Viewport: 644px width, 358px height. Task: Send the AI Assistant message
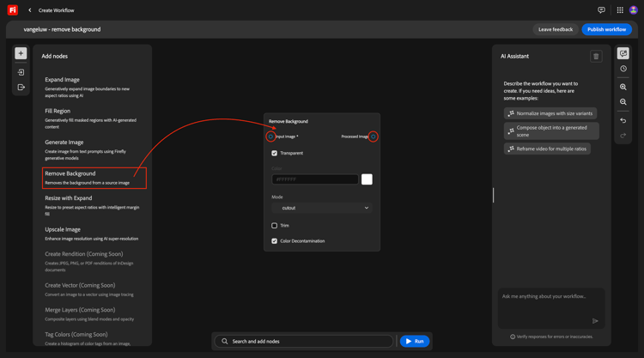coord(595,321)
